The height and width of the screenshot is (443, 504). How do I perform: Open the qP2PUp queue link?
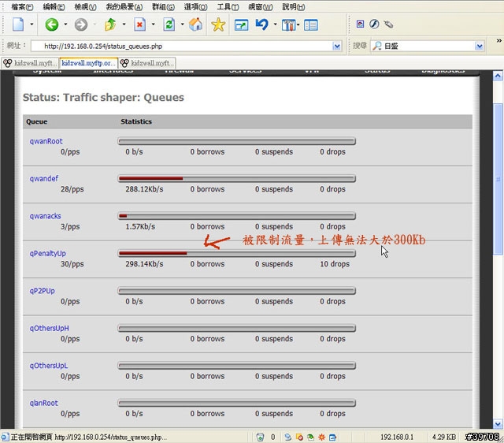pyautogui.click(x=42, y=291)
